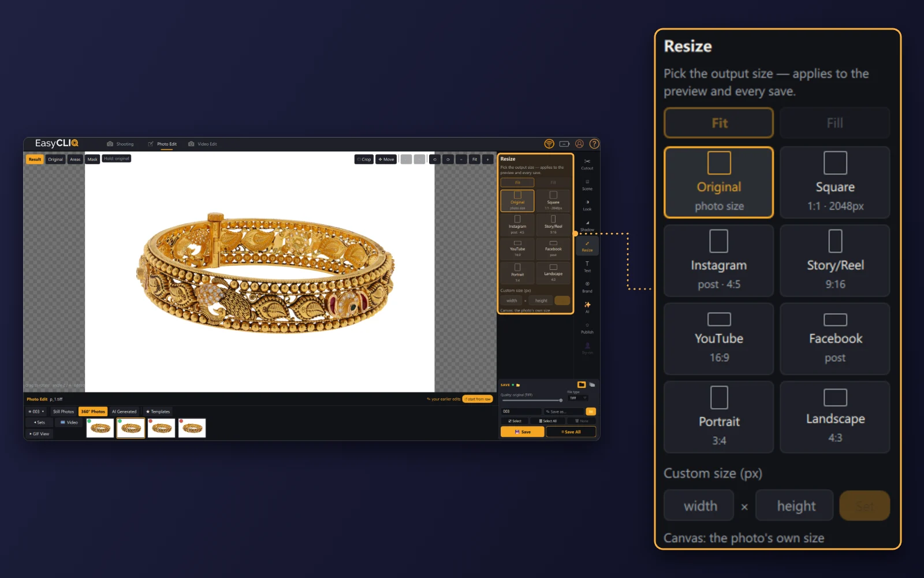
Task: Zoom out with the minus button
Action: [461, 160]
